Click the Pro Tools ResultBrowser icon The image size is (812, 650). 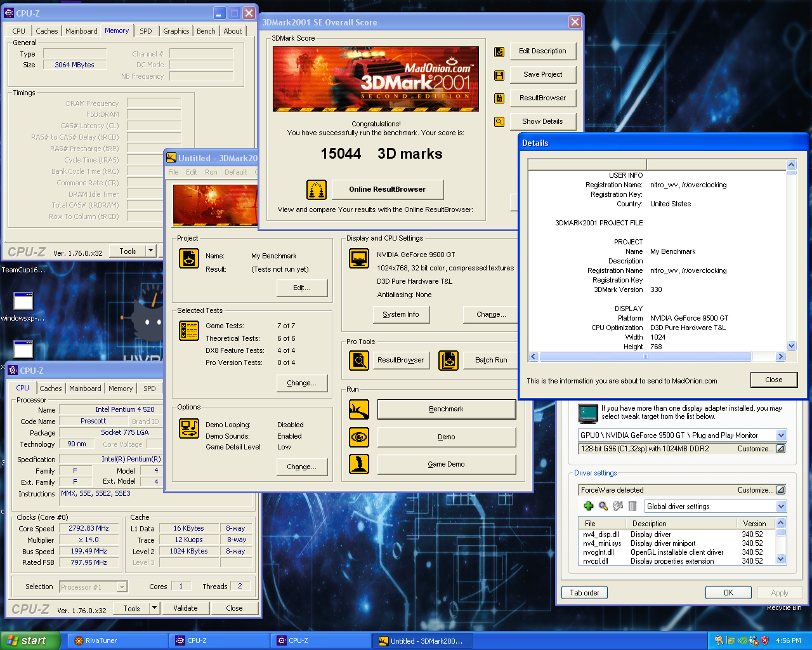[x=359, y=360]
